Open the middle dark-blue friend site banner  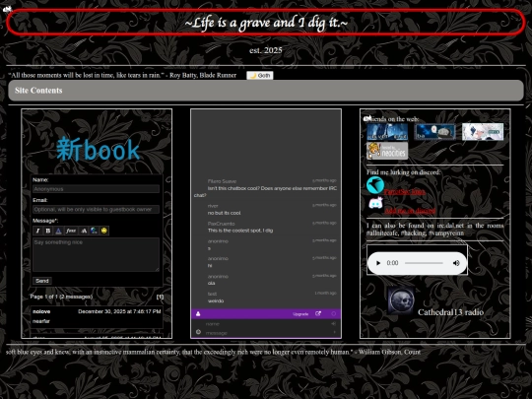(435, 132)
